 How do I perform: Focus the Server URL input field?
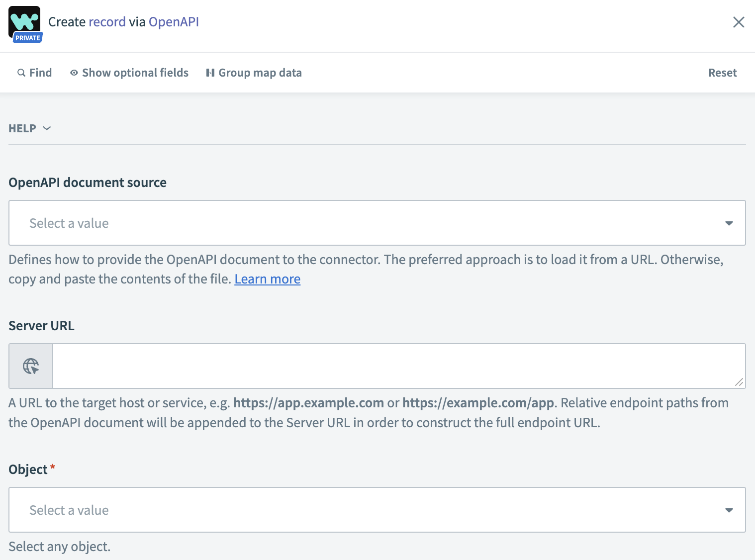tap(393, 366)
